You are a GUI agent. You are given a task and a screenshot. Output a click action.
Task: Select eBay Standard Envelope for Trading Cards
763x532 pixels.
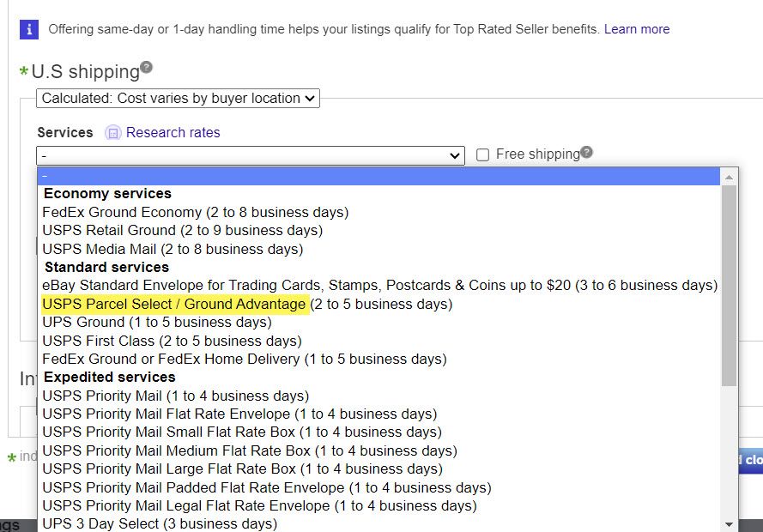pos(379,285)
